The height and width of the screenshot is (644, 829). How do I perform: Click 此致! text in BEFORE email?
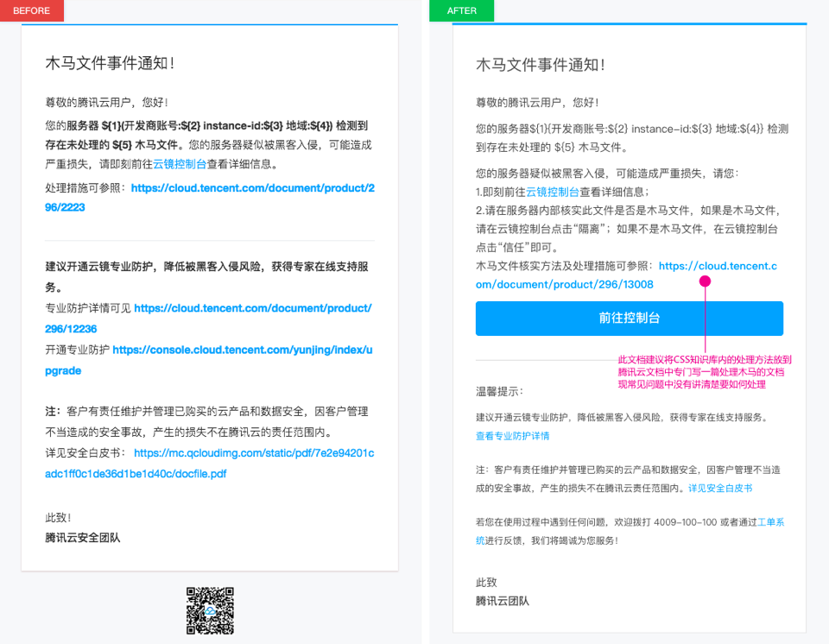(58, 518)
